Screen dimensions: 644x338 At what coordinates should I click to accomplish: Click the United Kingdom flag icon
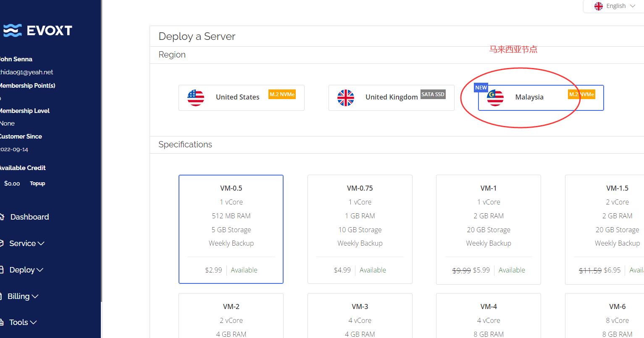(x=346, y=97)
